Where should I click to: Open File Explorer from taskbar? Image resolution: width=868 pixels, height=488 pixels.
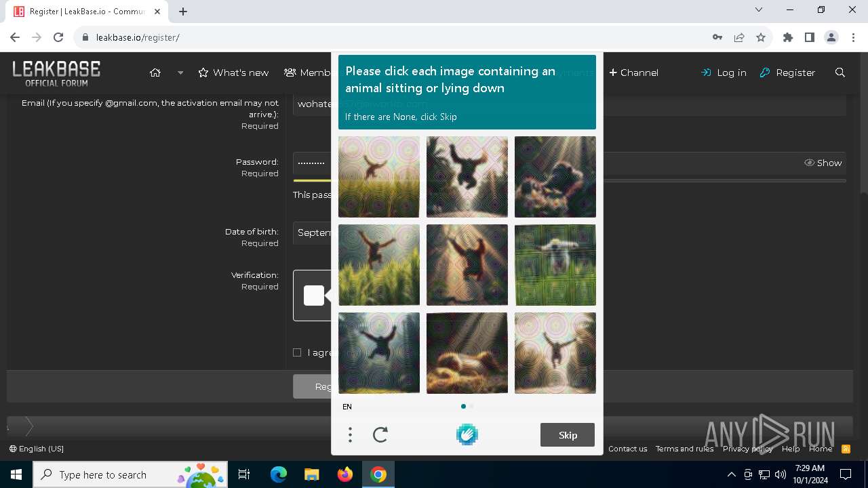click(x=311, y=474)
